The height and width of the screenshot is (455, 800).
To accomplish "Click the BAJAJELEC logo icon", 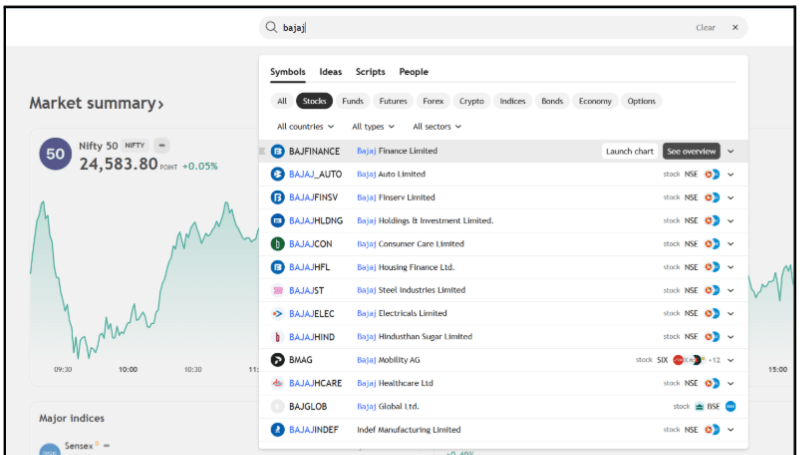I will (278, 313).
